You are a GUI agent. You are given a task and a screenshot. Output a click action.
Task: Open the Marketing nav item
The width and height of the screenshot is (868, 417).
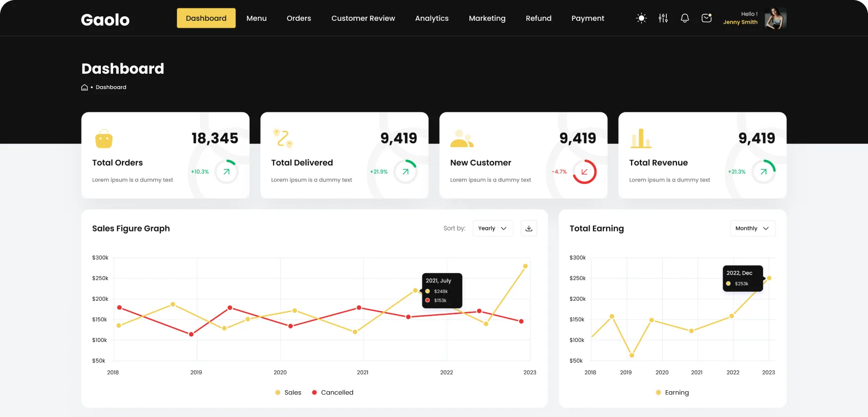point(487,18)
